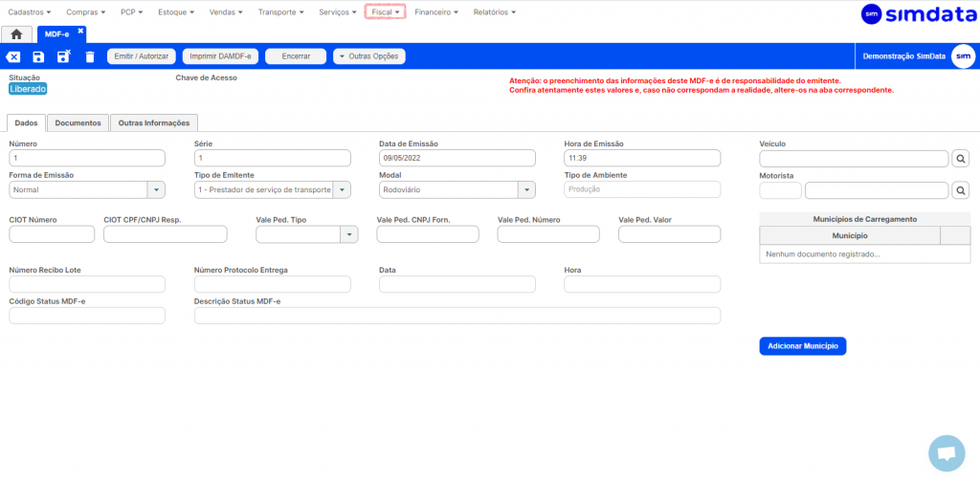Click the Adicionar Município button
Screen dimensions: 980x484
pyautogui.click(x=802, y=346)
